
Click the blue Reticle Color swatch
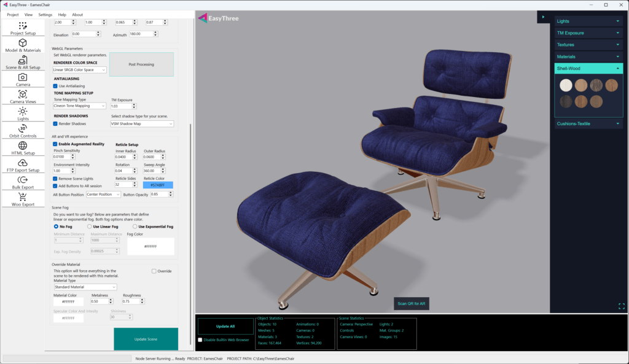[x=158, y=185]
